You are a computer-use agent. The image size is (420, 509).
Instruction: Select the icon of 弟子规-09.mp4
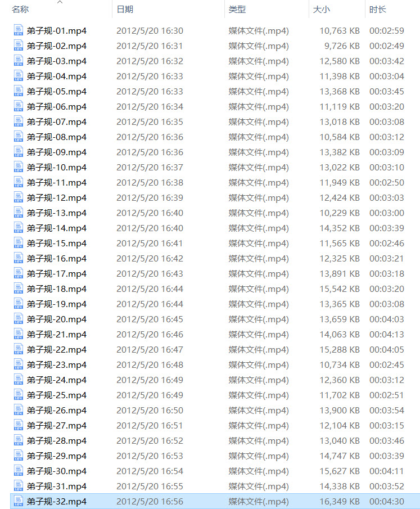click(x=18, y=152)
